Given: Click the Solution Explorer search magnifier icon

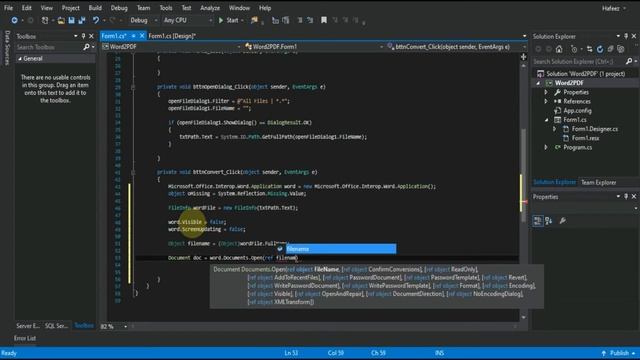Looking at the screenshot, I should pos(629,61).
